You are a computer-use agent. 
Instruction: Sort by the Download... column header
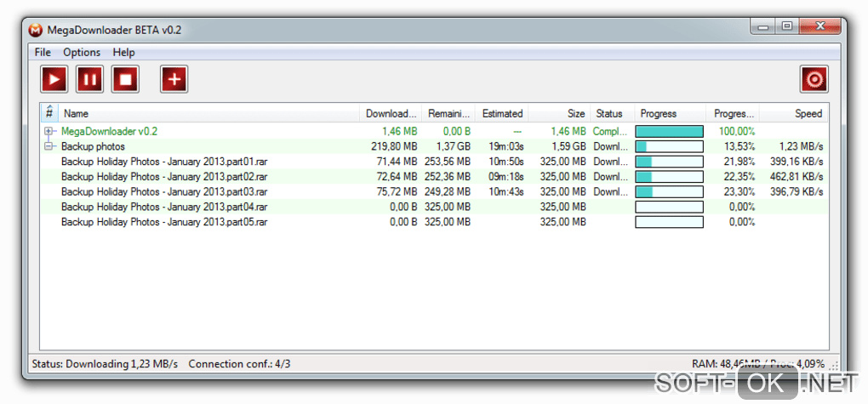(391, 113)
